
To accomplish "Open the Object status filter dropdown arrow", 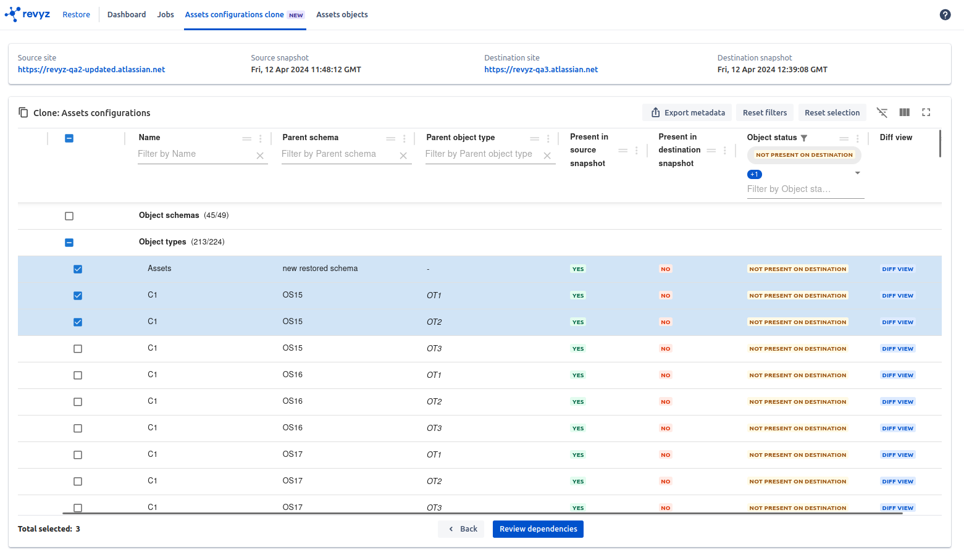I will pos(857,173).
